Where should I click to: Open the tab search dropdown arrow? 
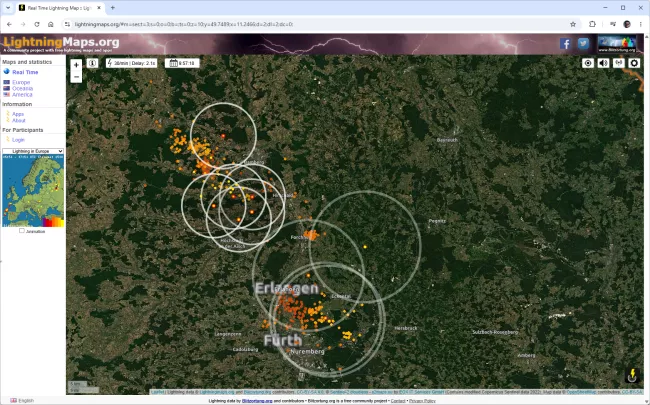point(7,8)
